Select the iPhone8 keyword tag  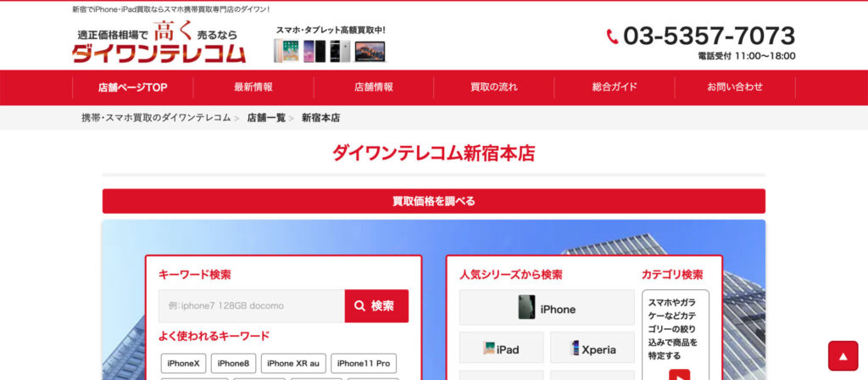tap(233, 363)
